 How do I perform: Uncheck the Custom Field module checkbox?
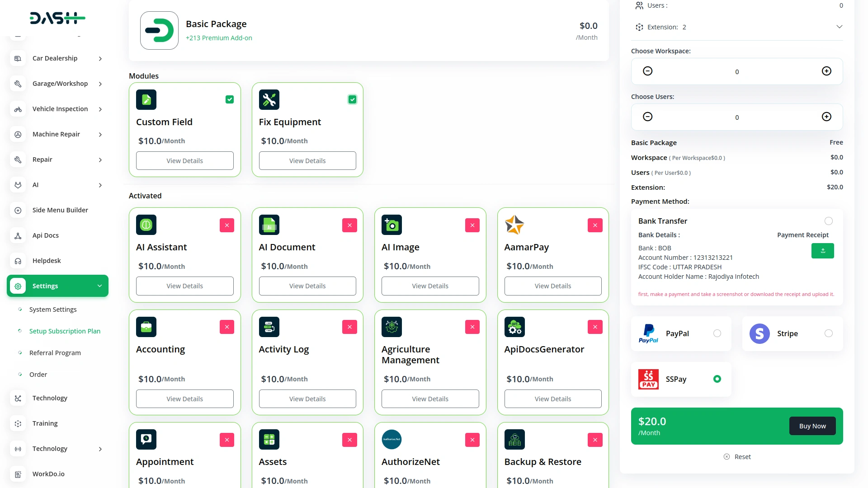(x=230, y=99)
